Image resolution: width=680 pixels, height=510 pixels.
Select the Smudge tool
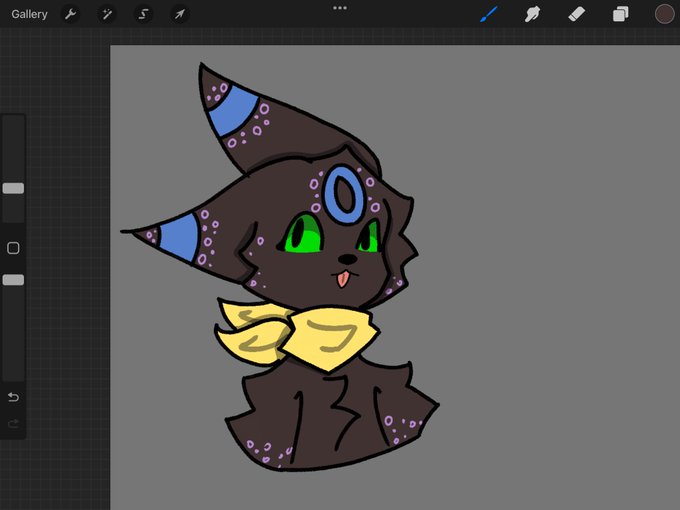pyautogui.click(x=533, y=14)
